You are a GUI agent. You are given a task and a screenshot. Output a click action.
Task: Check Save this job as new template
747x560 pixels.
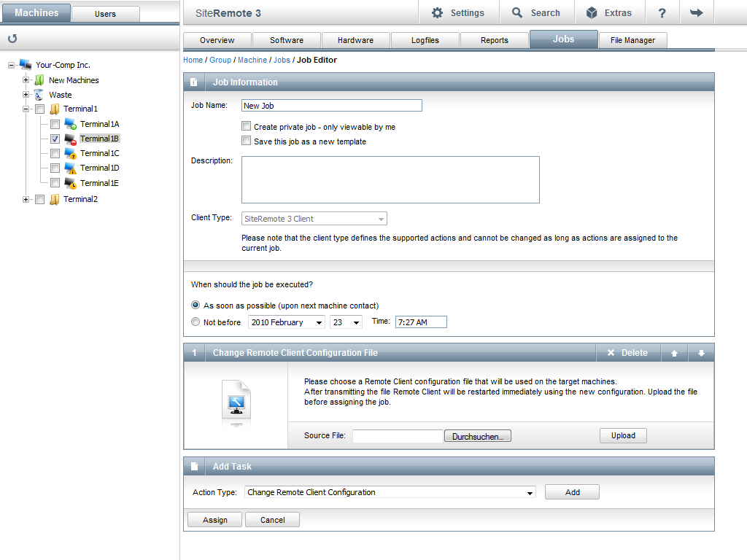point(247,141)
